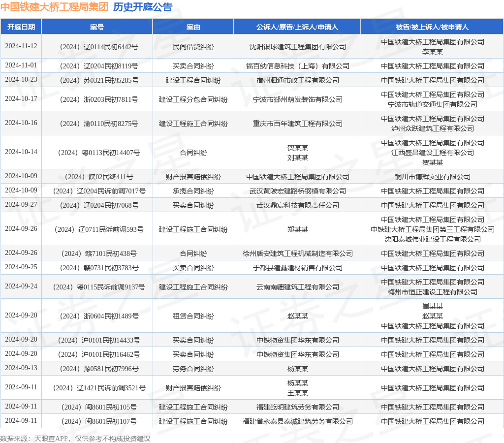Image resolution: width=504 pixels, height=443 pixels.
Task: Click plaintiff 徐州盾安建筑工程机械制造有限公司
Action: 298,253
